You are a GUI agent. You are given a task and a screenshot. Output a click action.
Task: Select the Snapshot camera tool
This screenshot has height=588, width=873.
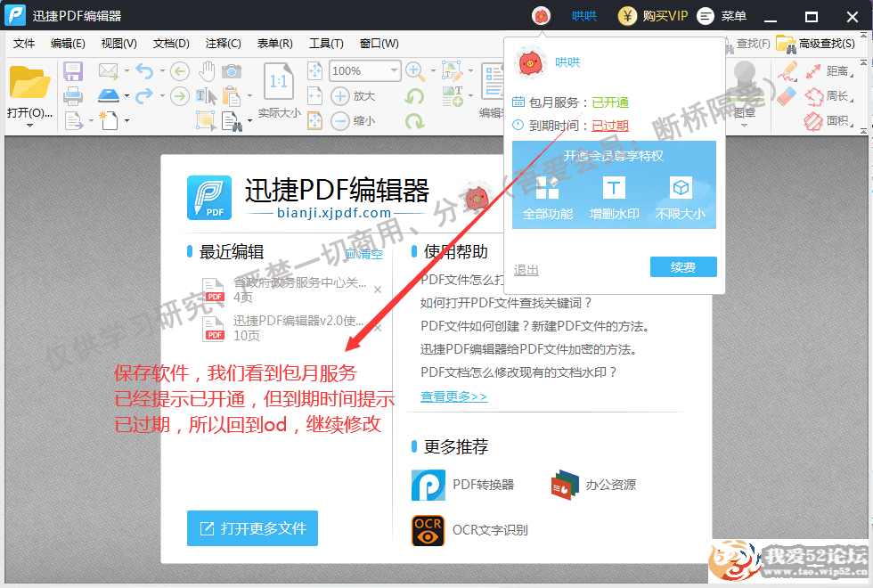tap(232, 71)
